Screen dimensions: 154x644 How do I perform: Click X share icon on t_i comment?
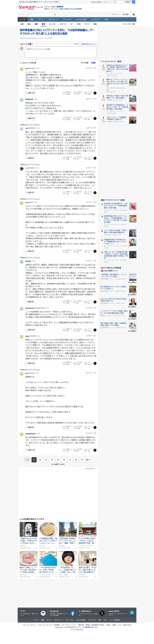[x=95, y=193]
